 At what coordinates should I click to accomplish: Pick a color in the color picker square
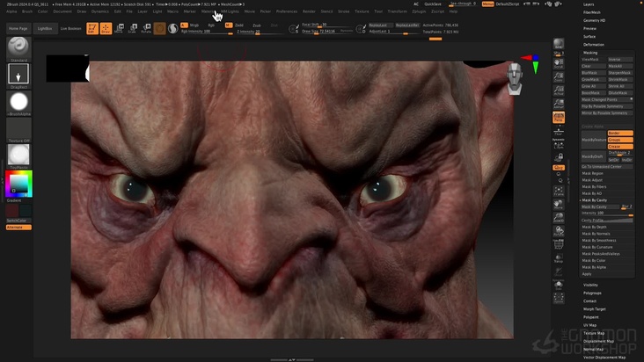click(x=18, y=184)
